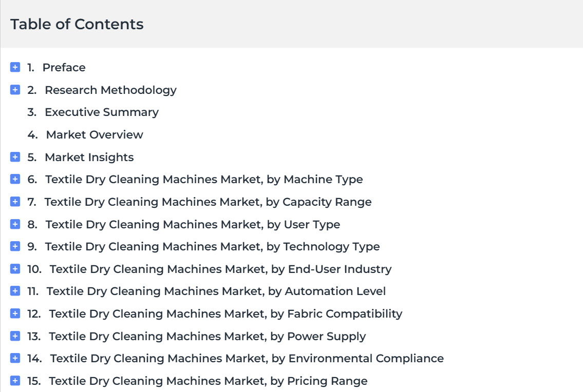Screen dimensions: 583x392
Task: Click plus icon beside by Fabric Compatibility
Action: 15,313
